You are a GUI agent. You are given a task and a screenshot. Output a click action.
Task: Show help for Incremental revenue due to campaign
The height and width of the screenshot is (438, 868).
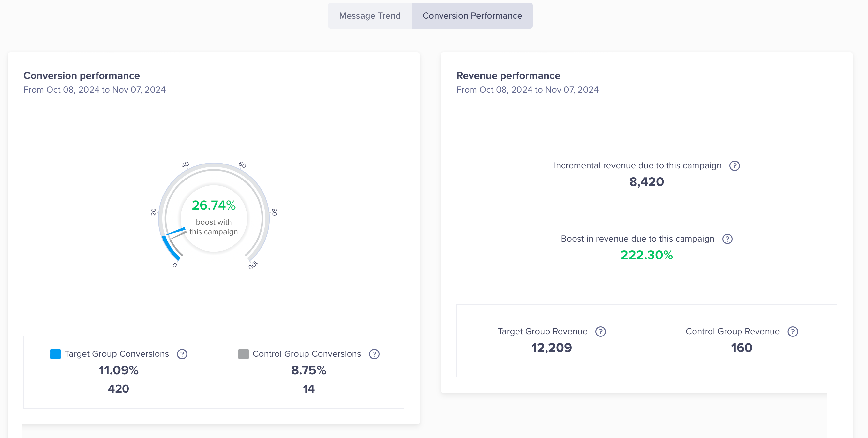coord(735,166)
